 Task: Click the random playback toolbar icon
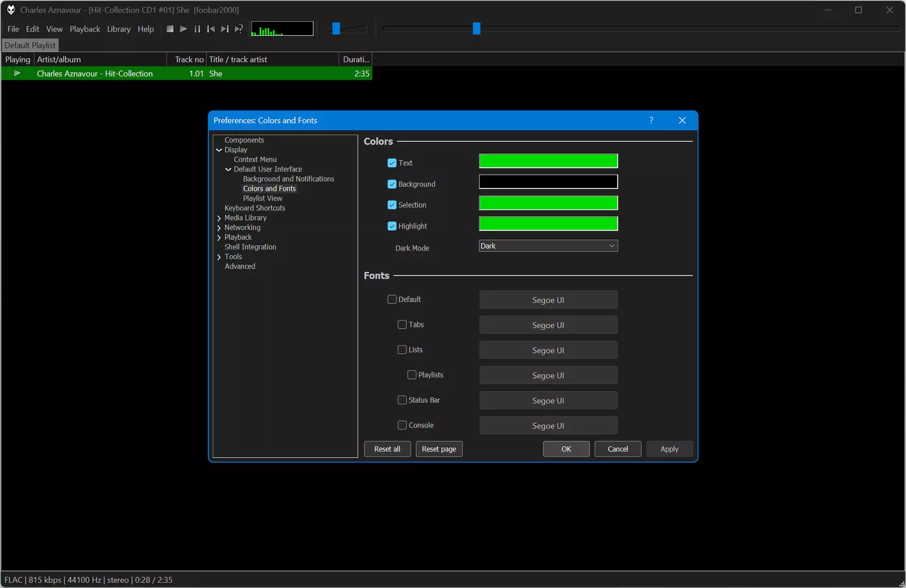239,29
